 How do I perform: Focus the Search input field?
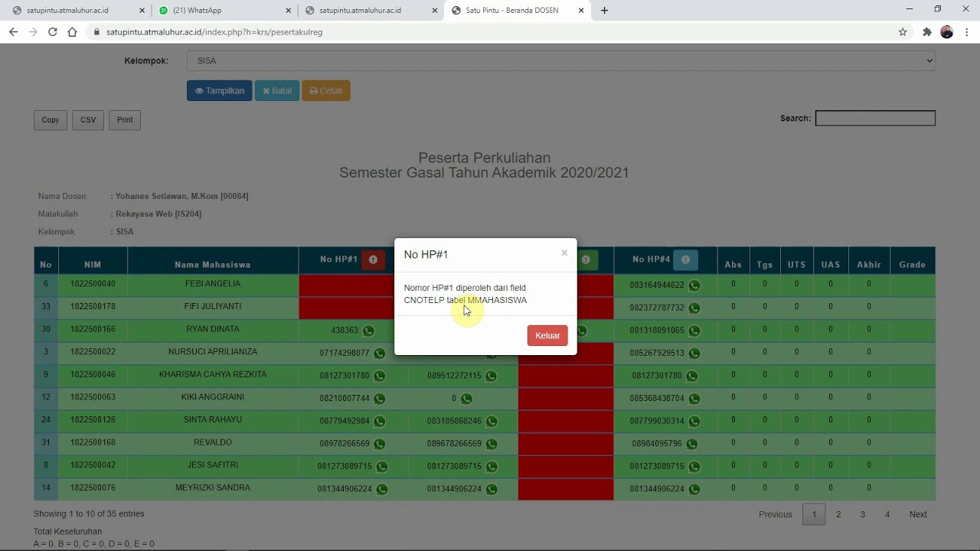[x=875, y=118]
